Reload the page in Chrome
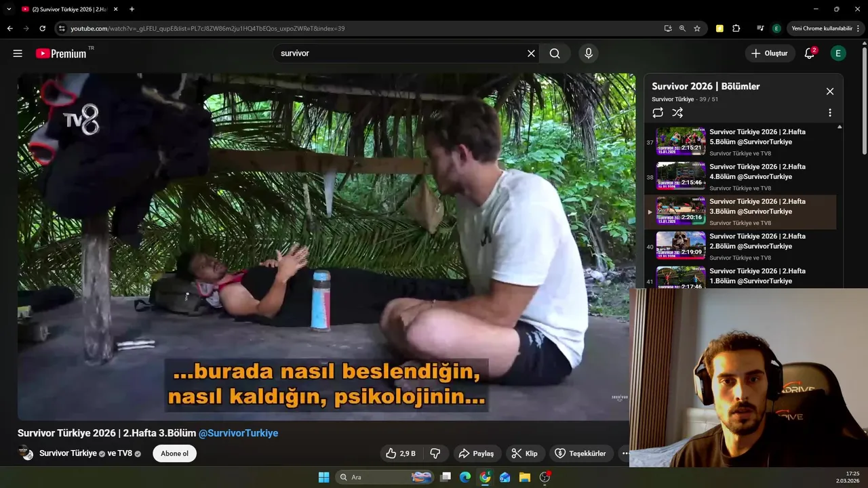Screen dimensions: 868x488 [42, 28]
